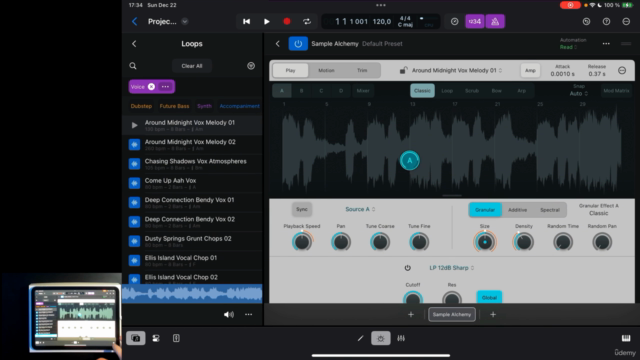Open the more options circle at top right

[x=626, y=22]
